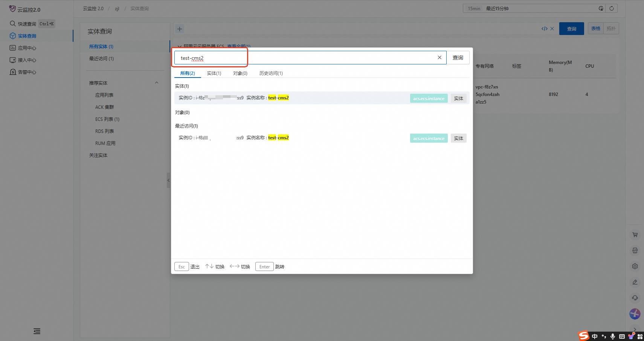
Task: Click the blue 查询 button in the toolbar
Action: [x=572, y=29]
